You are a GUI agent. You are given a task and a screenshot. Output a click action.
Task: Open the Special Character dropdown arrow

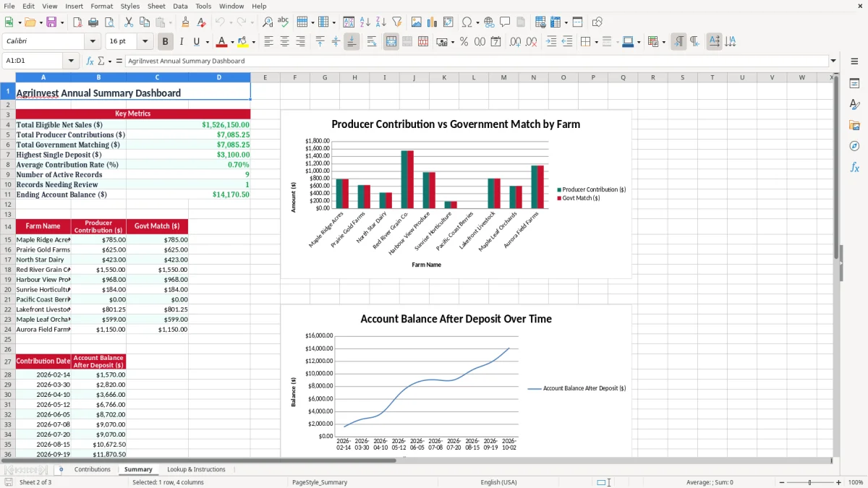click(477, 22)
